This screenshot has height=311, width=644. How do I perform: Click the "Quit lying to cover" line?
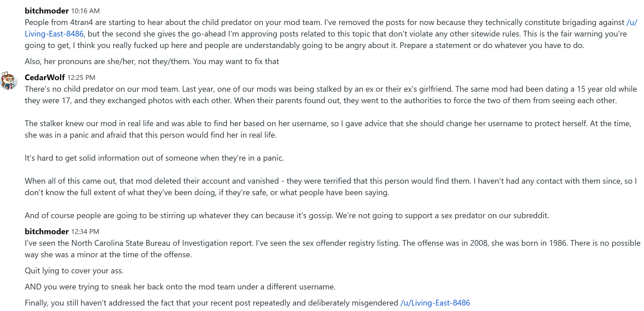tap(74, 271)
